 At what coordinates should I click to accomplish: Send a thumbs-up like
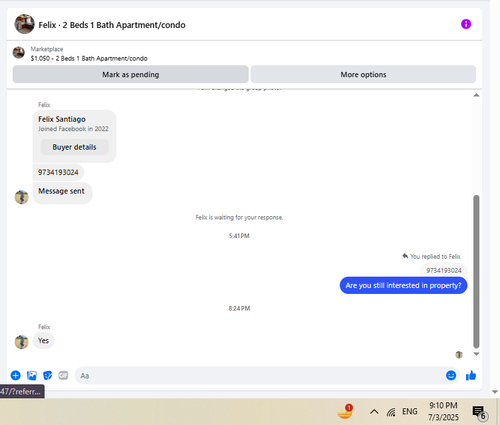[471, 376]
